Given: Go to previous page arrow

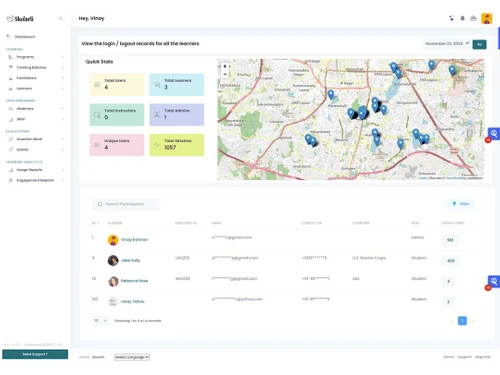Looking at the screenshot, I should pyautogui.click(x=452, y=321).
